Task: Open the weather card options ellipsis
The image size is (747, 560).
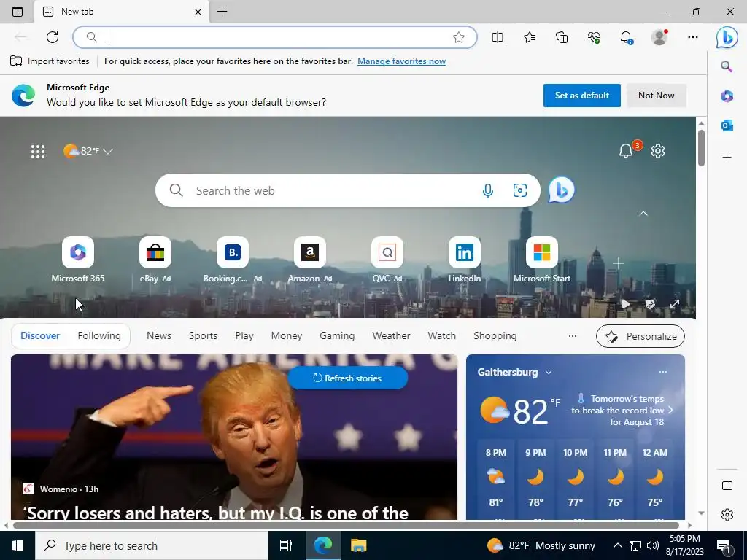Action: coord(662,371)
